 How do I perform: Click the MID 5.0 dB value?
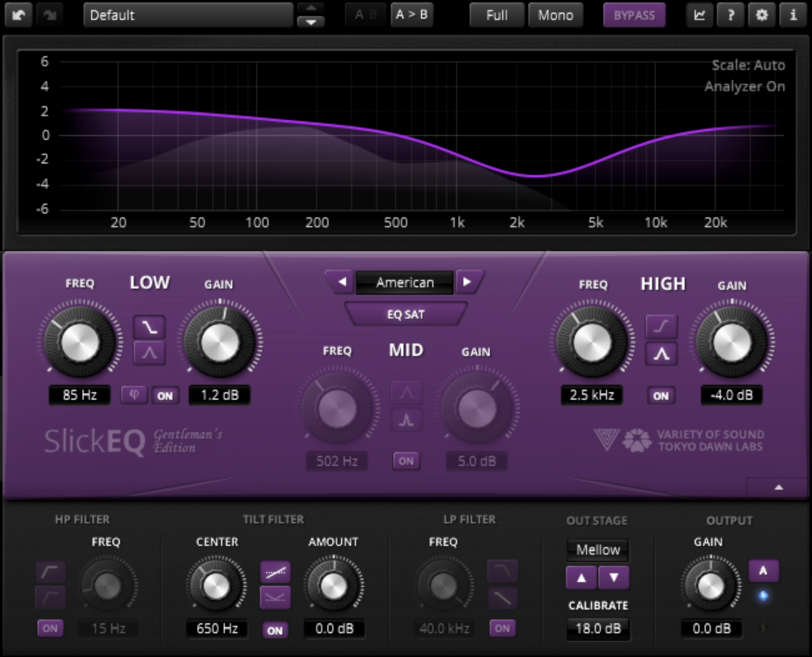[477, 461]
